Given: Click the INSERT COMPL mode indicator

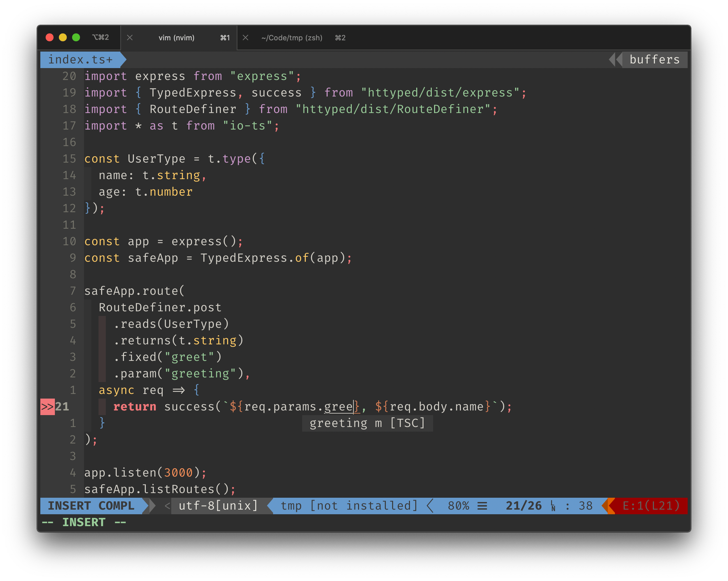Looking at the screenshot, I should coord(91,506).
